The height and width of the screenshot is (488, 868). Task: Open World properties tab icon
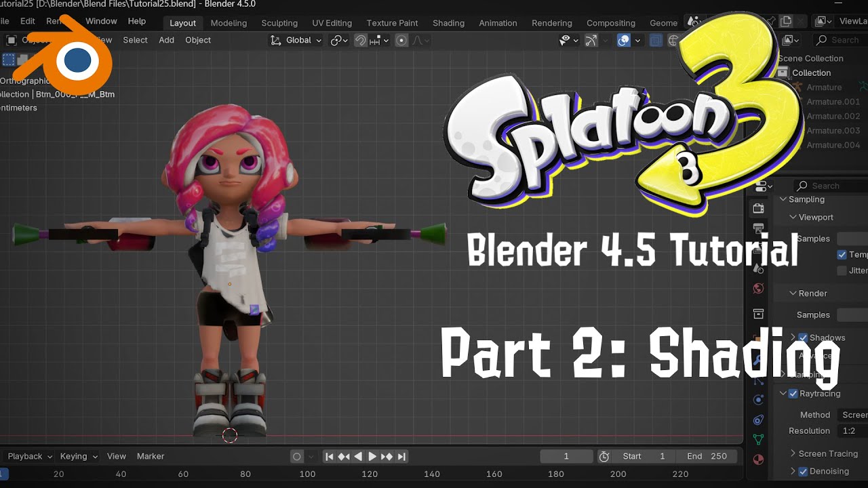(x=758, y=289)
